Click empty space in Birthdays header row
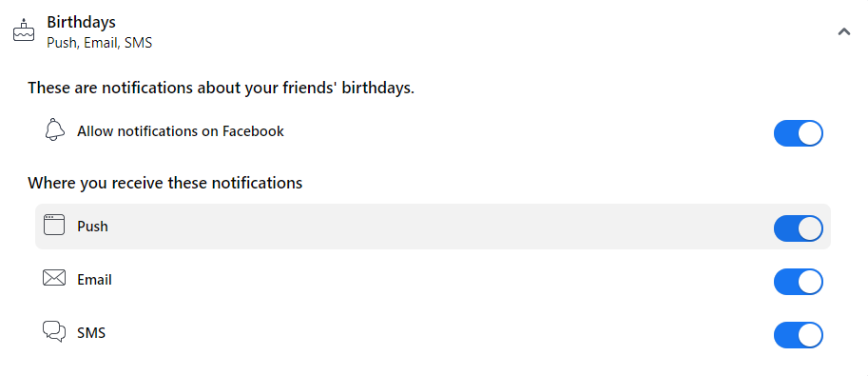Screen dimensions: 868x376 [x=487, y=31]
